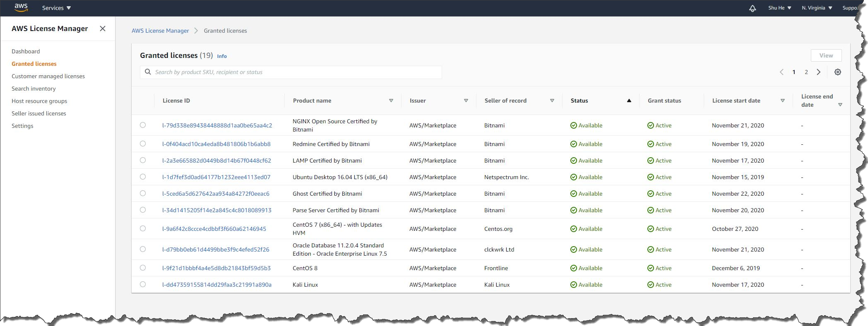868x326 pixels.
Task: Go to previous page arrow
Action: coord(781,72)
